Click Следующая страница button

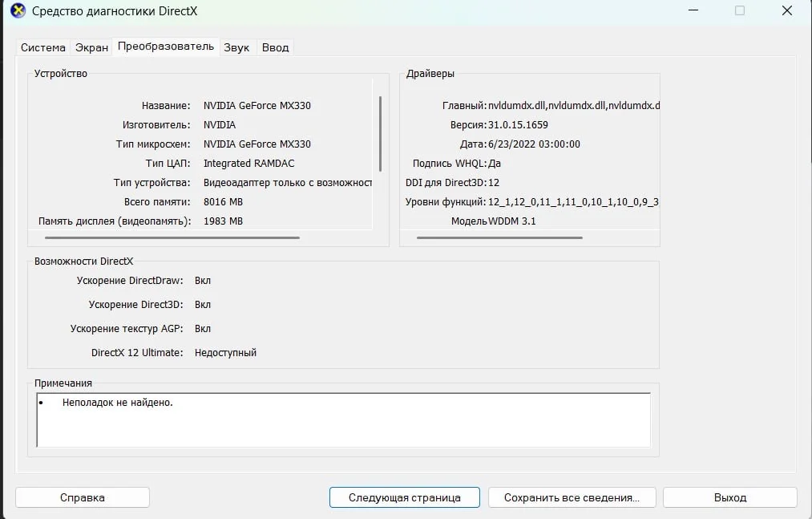[x=405, y=497]
